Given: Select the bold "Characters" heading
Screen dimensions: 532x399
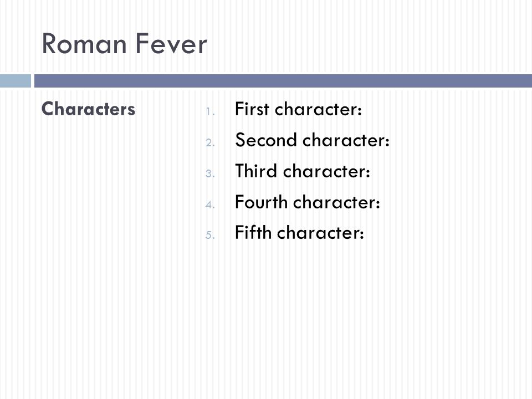Looking at the screenshot, I should tap(88, 109).
